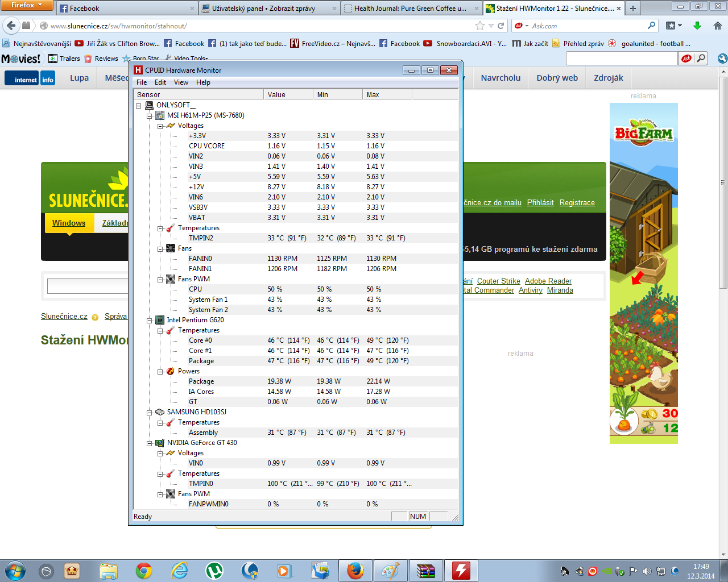
Task: Open Google Chrome from the taskbar
Action: tap(144, 571)
